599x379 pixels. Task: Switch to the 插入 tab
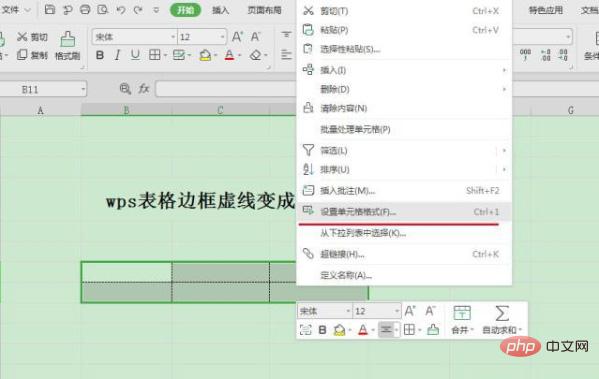pyautogui.click(x=220, y=10)
